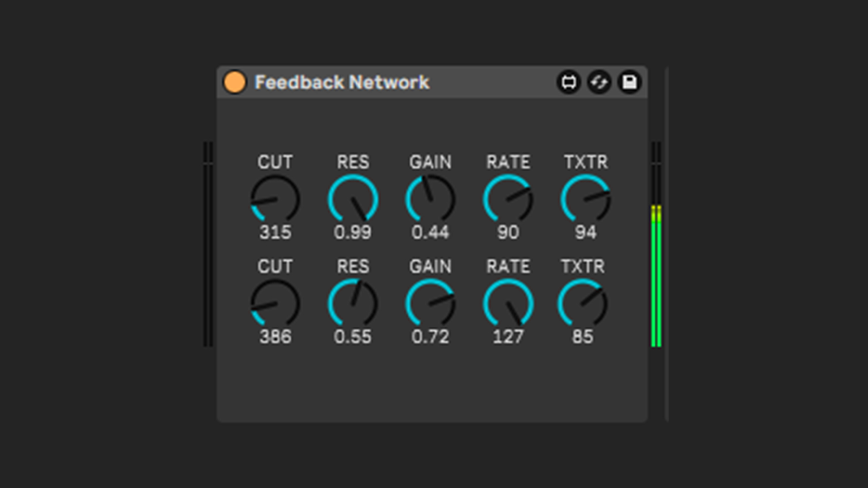Click top-row RATE knob at 90
Viewport: 868px width, 488px height.
click(508, 199)
